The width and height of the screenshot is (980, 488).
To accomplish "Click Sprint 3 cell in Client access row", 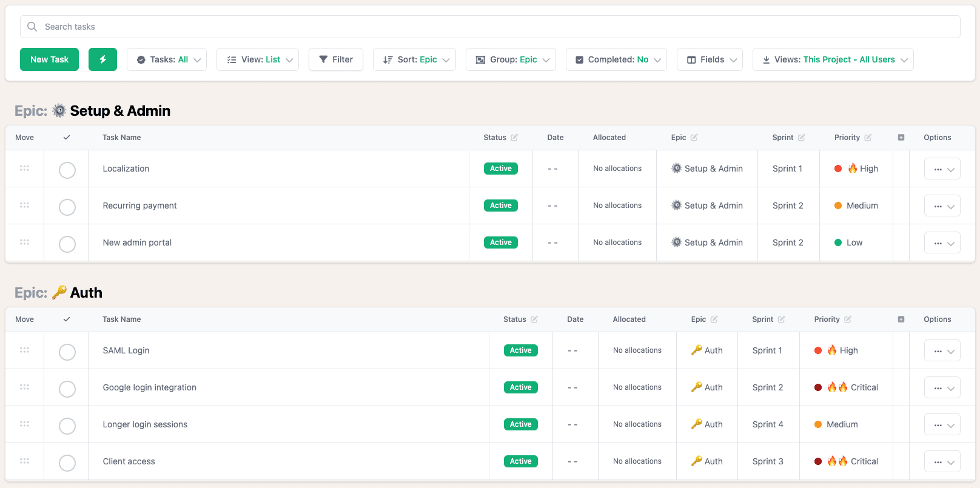I will pyautogui.click(x=768, y=461).
